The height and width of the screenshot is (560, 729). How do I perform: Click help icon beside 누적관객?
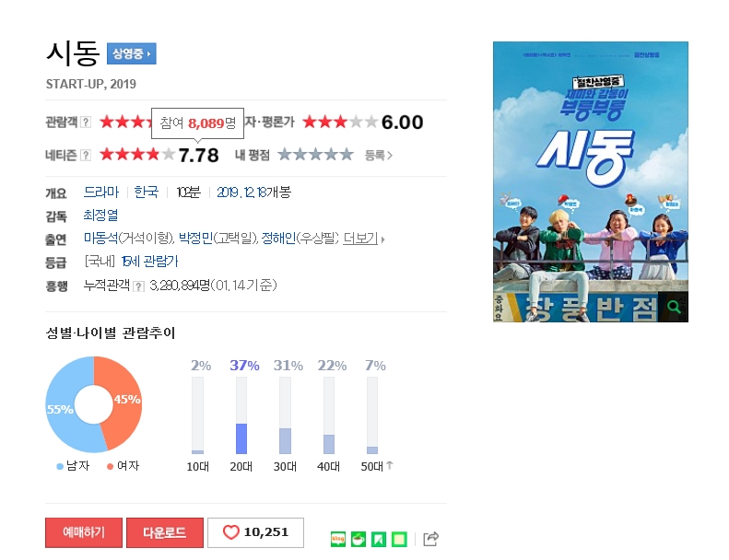pos(138,286)
